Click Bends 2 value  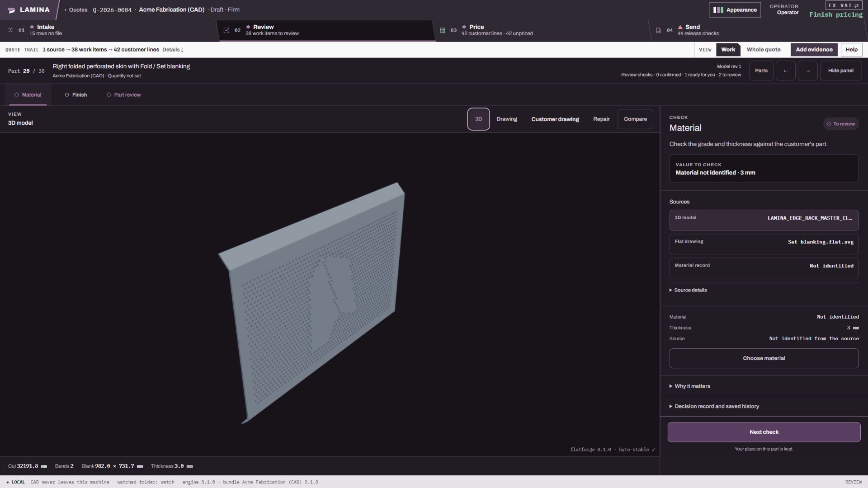(64, 466)
